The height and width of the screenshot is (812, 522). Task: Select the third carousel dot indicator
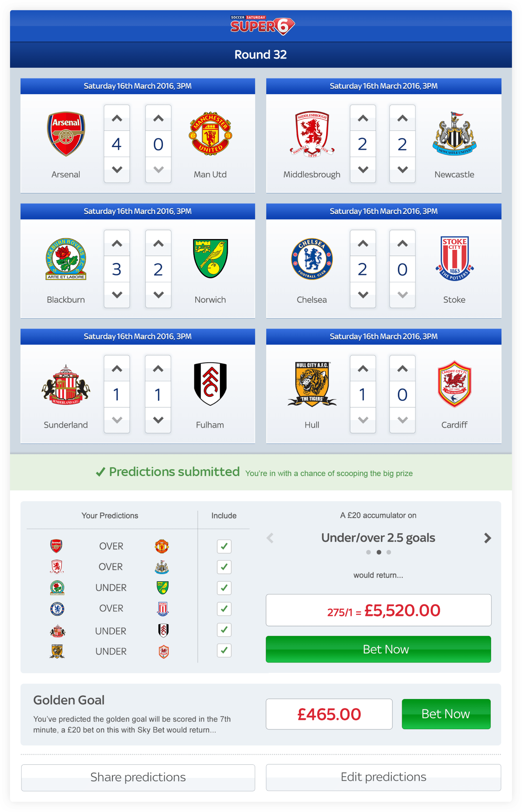(x=389, y=552)
